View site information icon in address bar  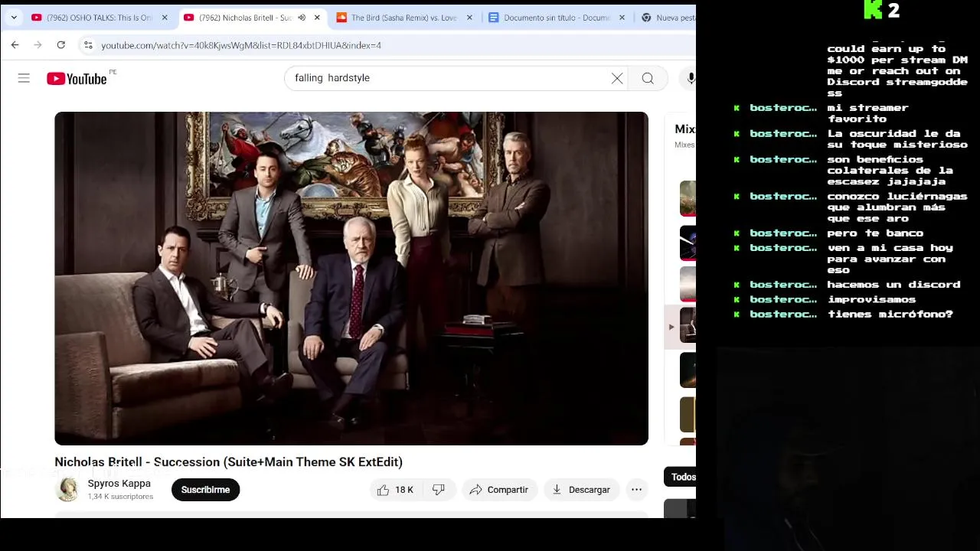tap(88, 45)
